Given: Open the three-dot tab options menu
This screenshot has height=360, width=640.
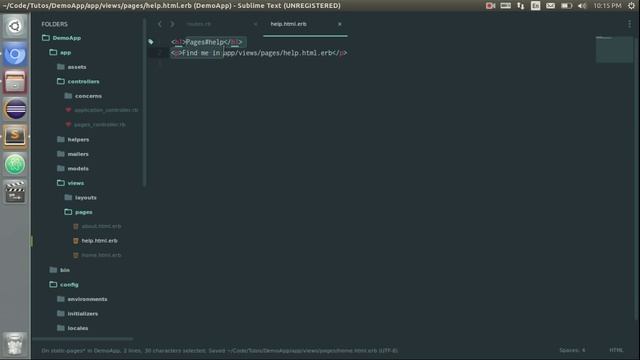Looking at the screenshot, I should click(629, 24).
